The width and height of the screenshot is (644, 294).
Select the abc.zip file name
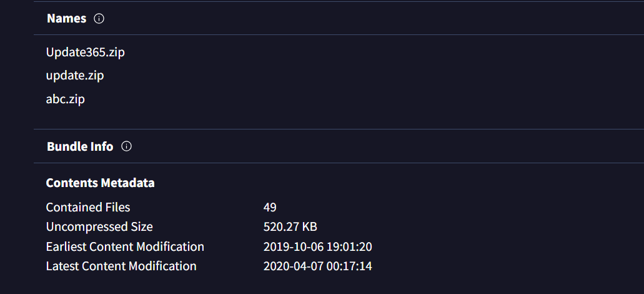(x=66, y=99)
